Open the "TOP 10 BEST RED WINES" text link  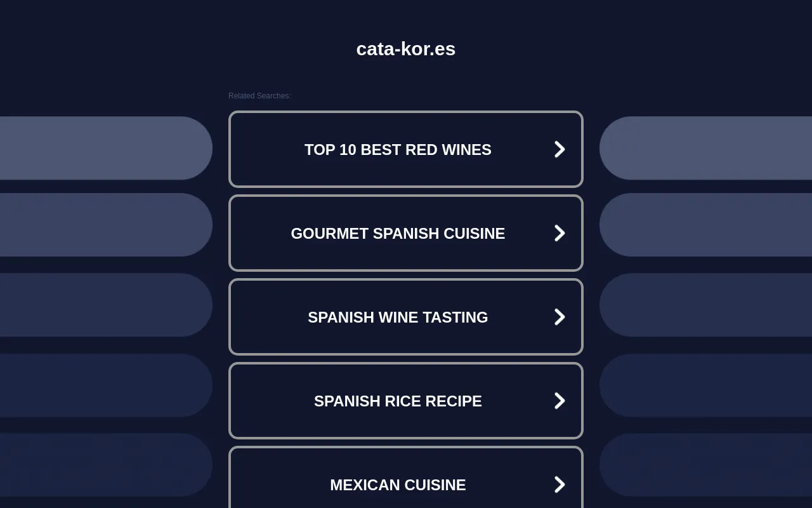click(x=398, y=149)
